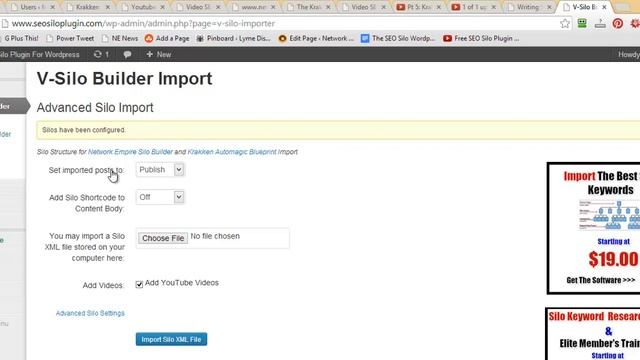Open the Publish dropdown for imported posts

(x=160, y=170)
